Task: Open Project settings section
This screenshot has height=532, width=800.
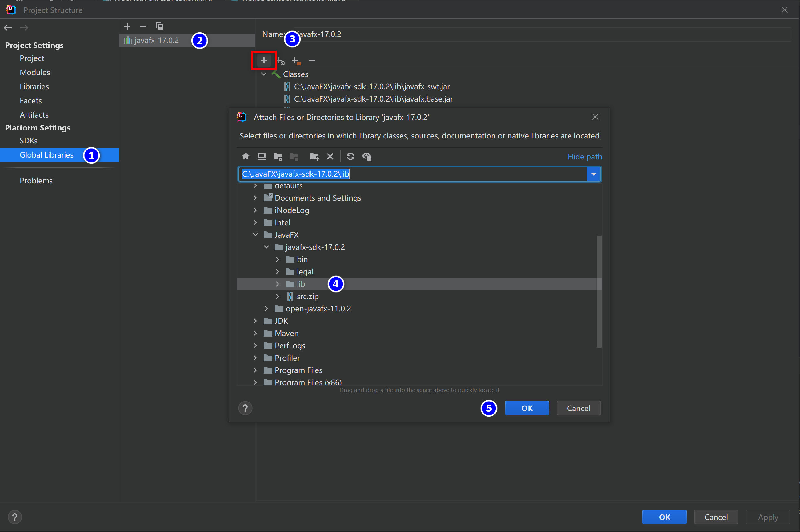Action: tap(32, 58)
